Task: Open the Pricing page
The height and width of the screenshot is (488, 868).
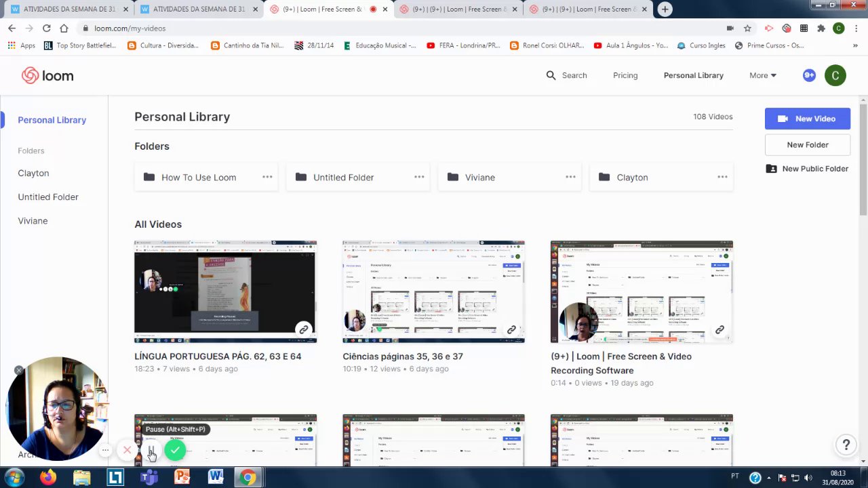Action: (625, 75)
